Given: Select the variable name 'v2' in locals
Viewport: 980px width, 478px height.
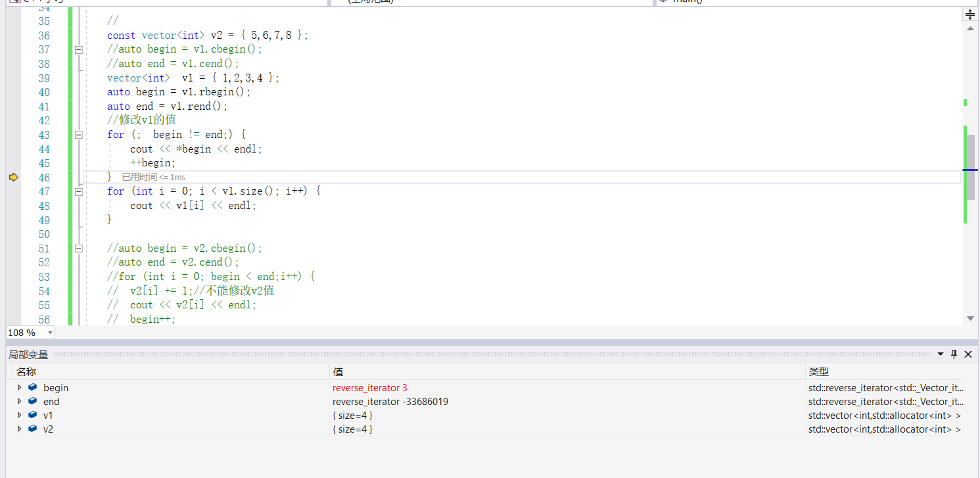Looking at the screenshot, I should [x=49, y=429].
